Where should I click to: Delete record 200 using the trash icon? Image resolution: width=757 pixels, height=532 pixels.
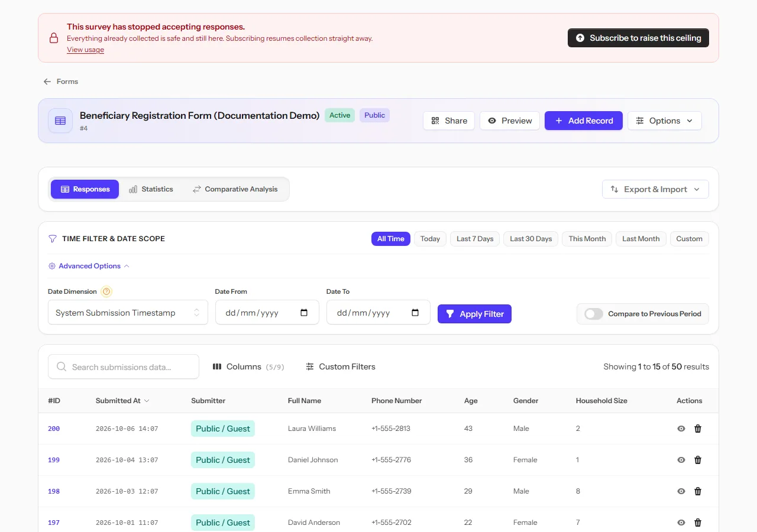[x=698, y=429]
